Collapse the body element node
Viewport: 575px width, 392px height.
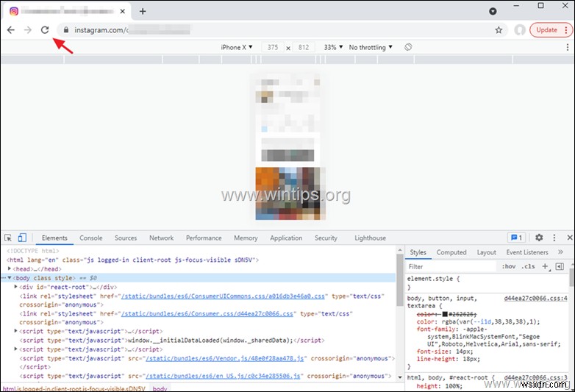[x=10, y=278]
